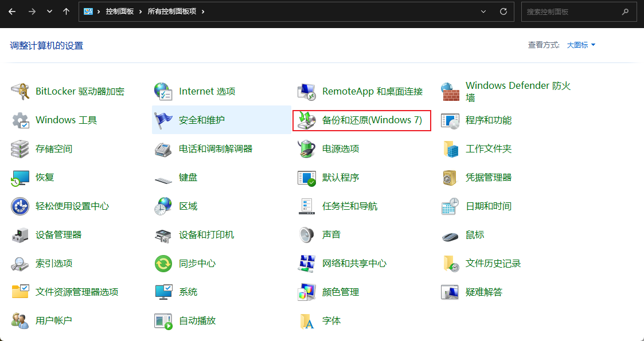Open the 索引选项 magnifier icon
Viewport: 644px width, 341px height.
pyautogui.click(x=20, y=264)
